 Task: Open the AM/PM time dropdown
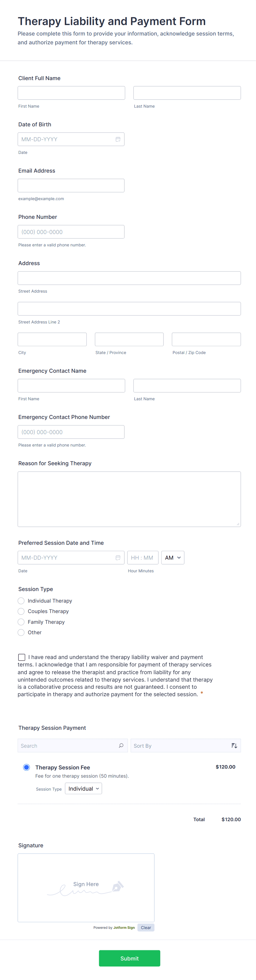(173, 558)
